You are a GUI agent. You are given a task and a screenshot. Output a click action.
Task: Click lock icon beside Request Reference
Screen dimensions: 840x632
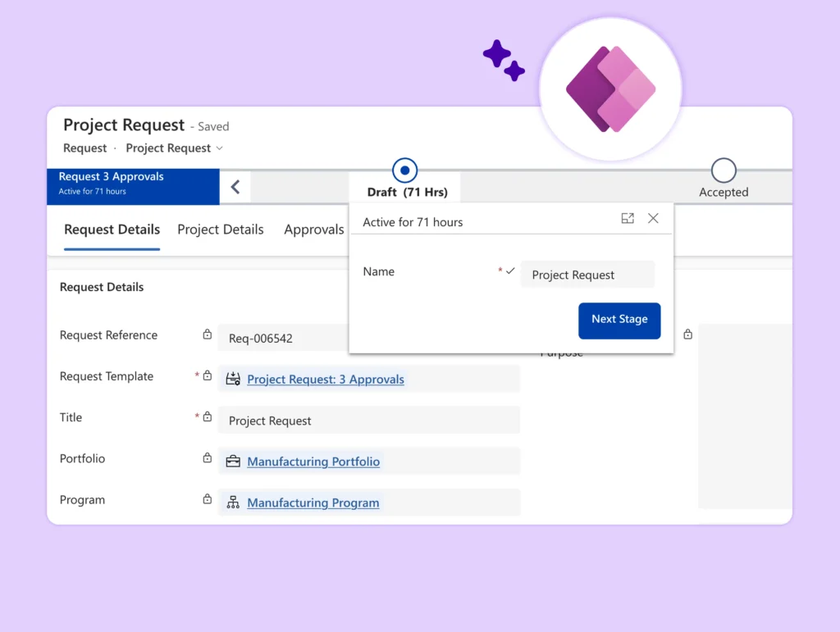(x=208, y=334)
